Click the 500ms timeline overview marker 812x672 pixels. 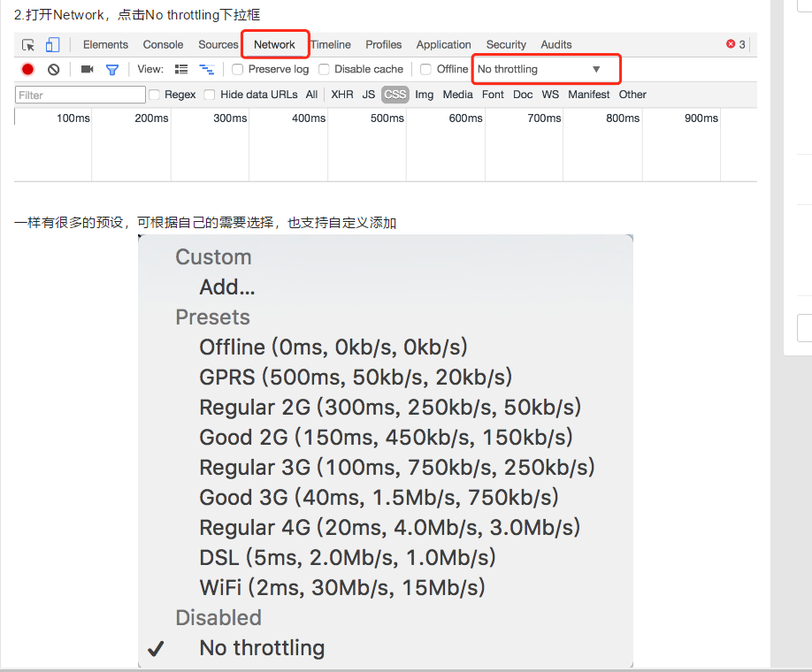(387, 118)
